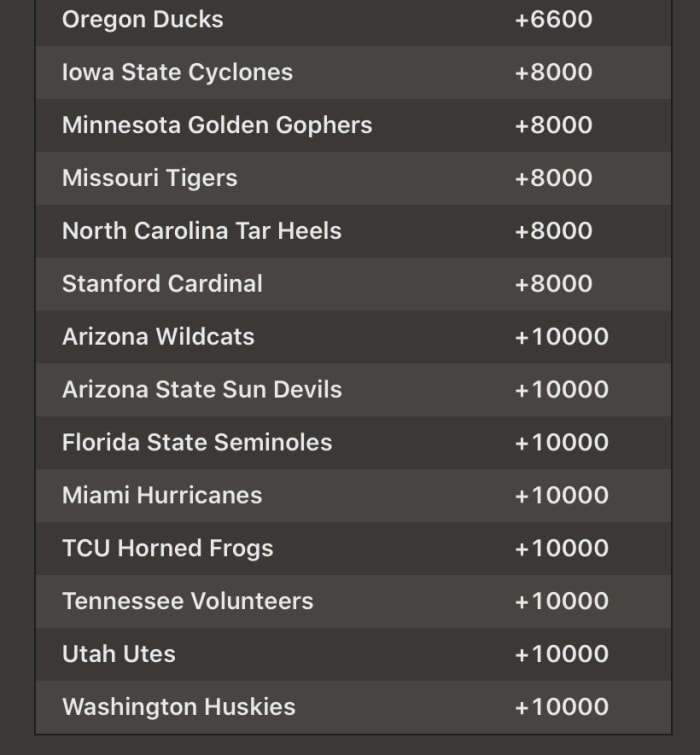
Task: Click the Oregon Ducks team name
Action: click(x=142, y=19)
